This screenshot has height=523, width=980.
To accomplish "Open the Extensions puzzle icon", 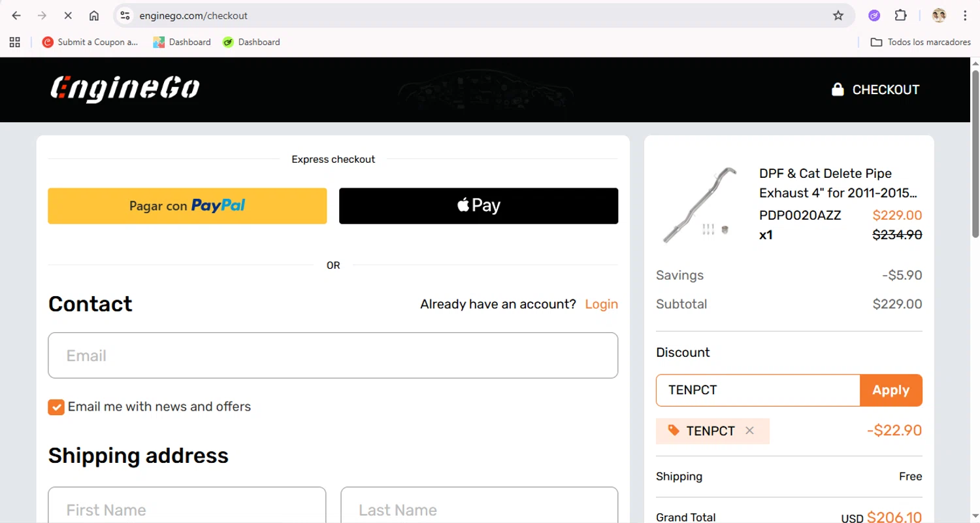I will [901, 16].
